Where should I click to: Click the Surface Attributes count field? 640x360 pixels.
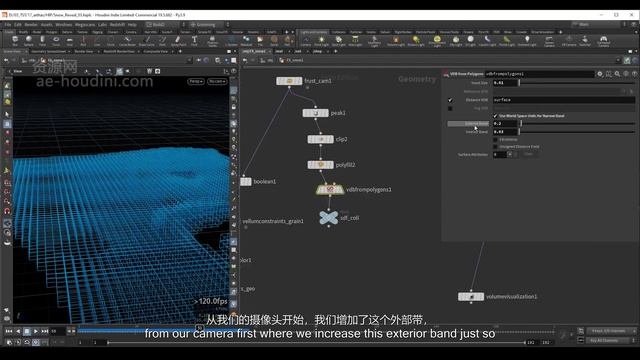[x=500, y=154]
